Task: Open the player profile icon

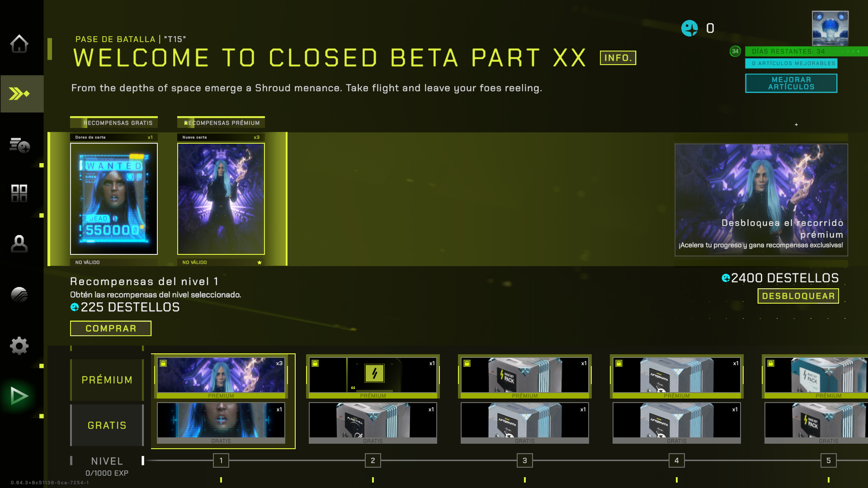Action: coord(19,244)
